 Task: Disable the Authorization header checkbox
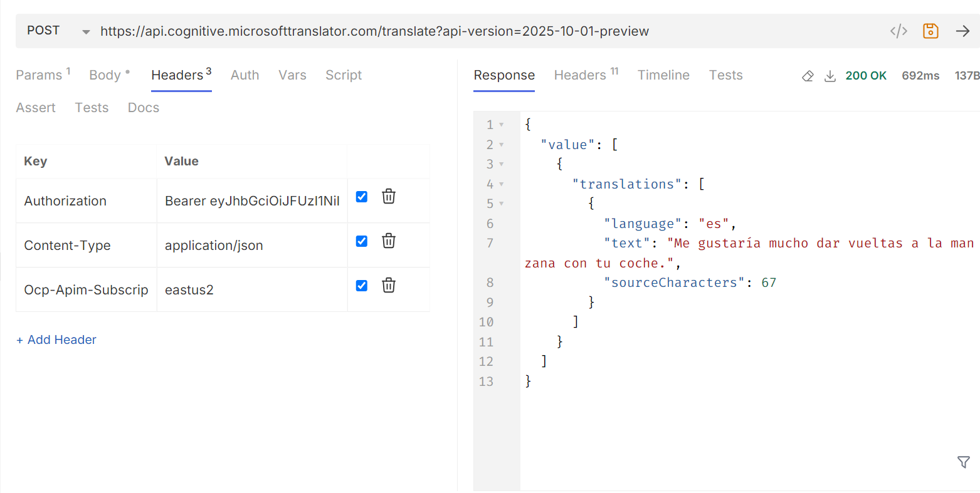[362, 197]
